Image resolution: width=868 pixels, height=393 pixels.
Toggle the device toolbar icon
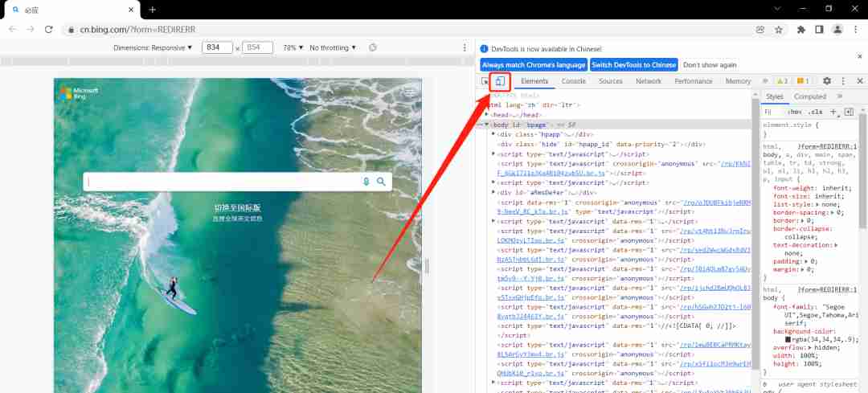tap(500, 81)
